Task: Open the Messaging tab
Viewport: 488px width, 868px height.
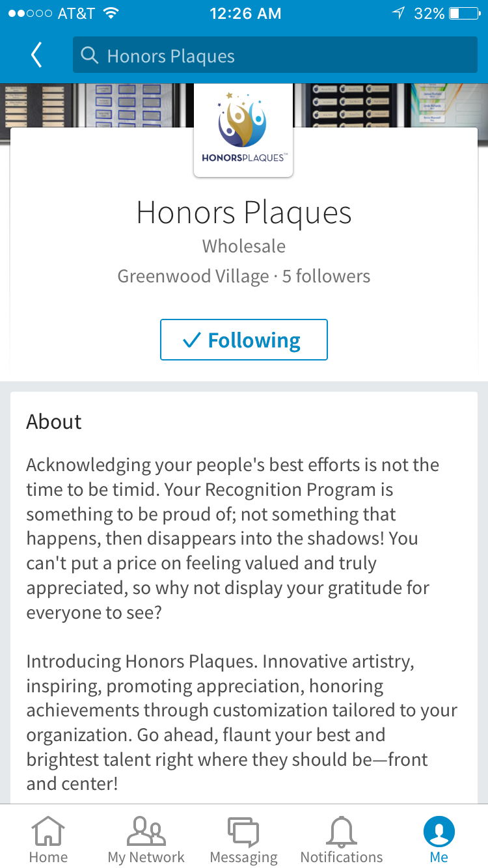Action: (244, 839)
